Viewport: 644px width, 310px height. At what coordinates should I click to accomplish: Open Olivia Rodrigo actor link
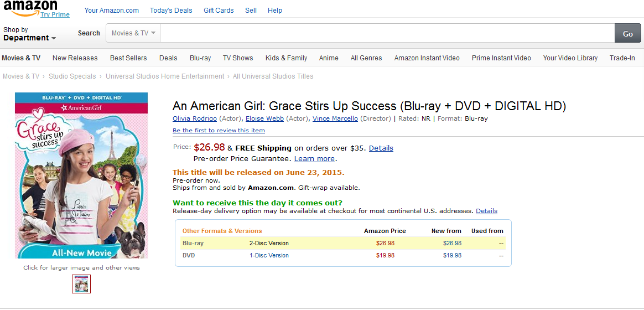[195, 118]
